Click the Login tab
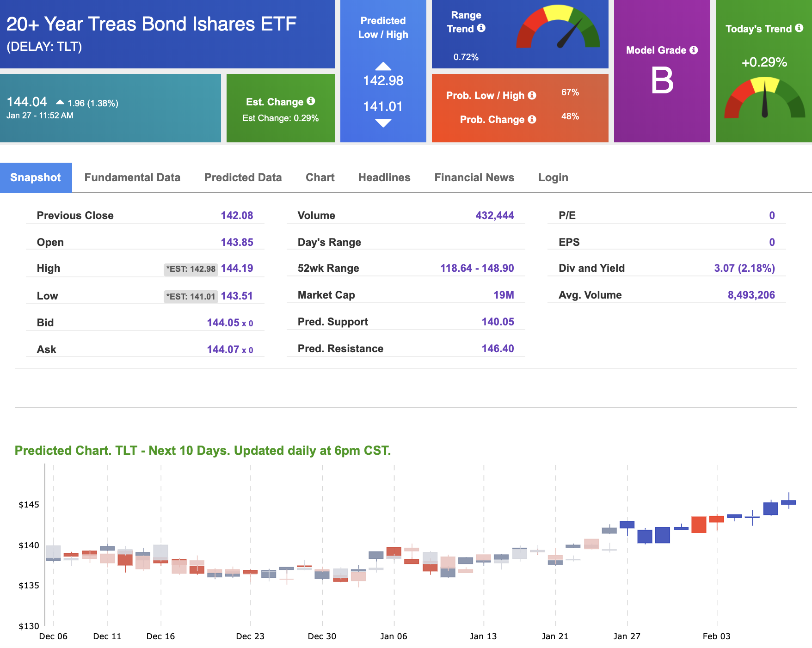 click(x=553, y=177)
